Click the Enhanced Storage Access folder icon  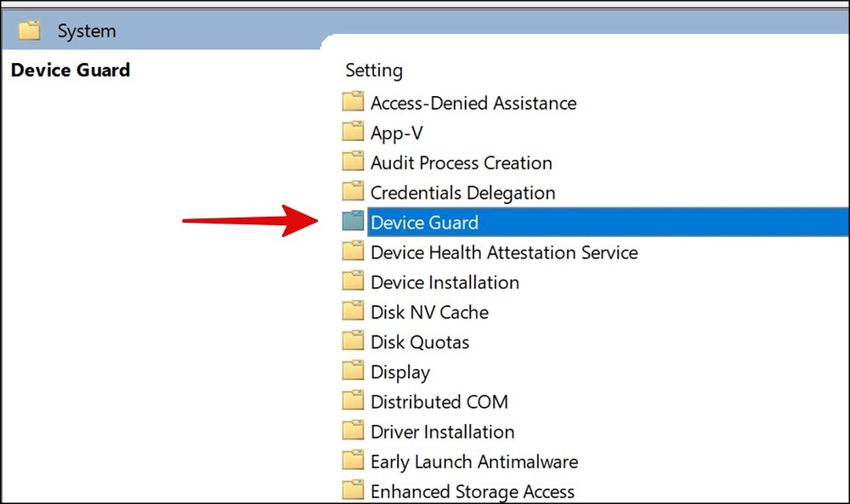[353, 490]
